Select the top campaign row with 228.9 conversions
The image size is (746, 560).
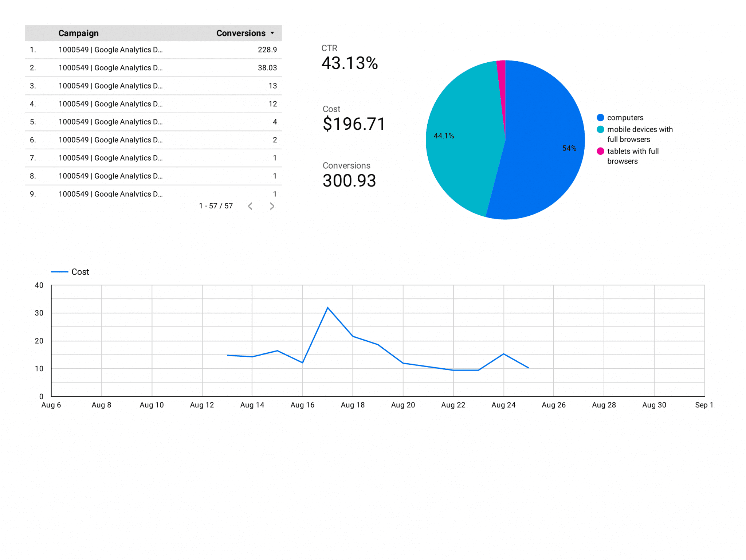point(153,50)
